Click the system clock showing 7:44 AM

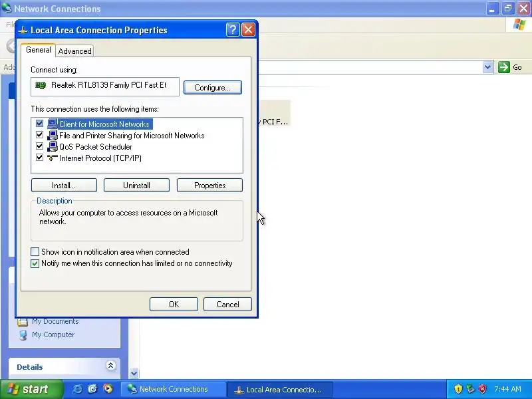507,389
